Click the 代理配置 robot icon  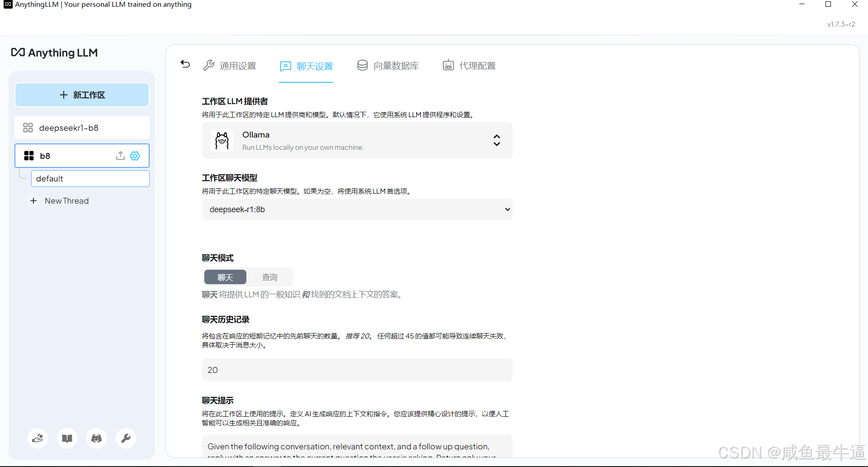pos(448,65)
